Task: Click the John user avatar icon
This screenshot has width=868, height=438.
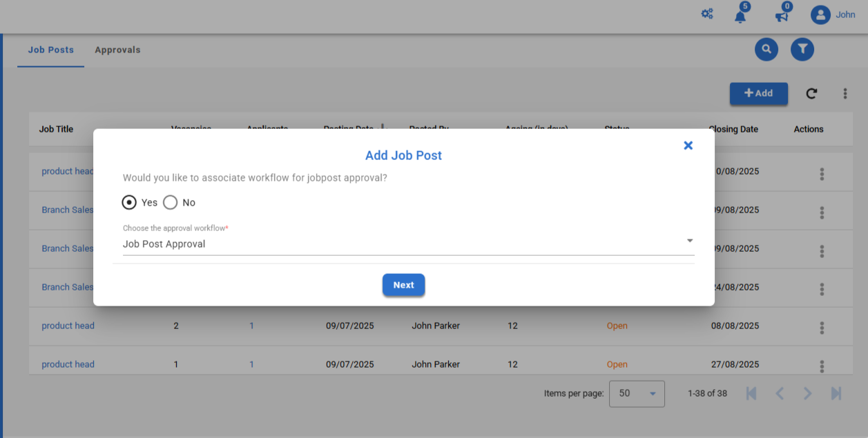Action: click(820, 14)
